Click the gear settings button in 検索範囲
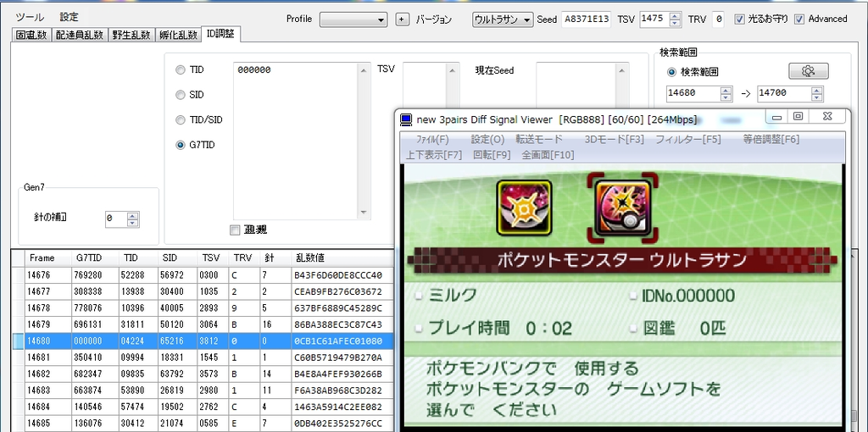Viewport: 868px width, 432px height. tap(808, 71)
